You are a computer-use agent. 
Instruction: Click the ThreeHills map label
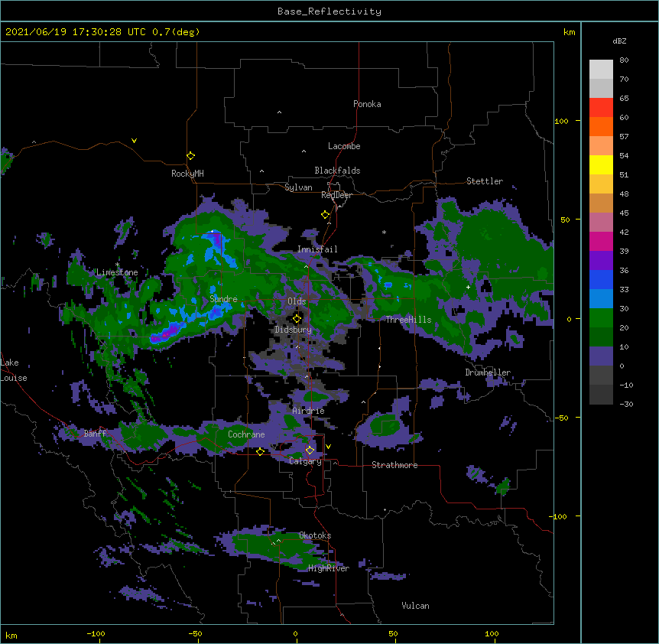point(408,320)
